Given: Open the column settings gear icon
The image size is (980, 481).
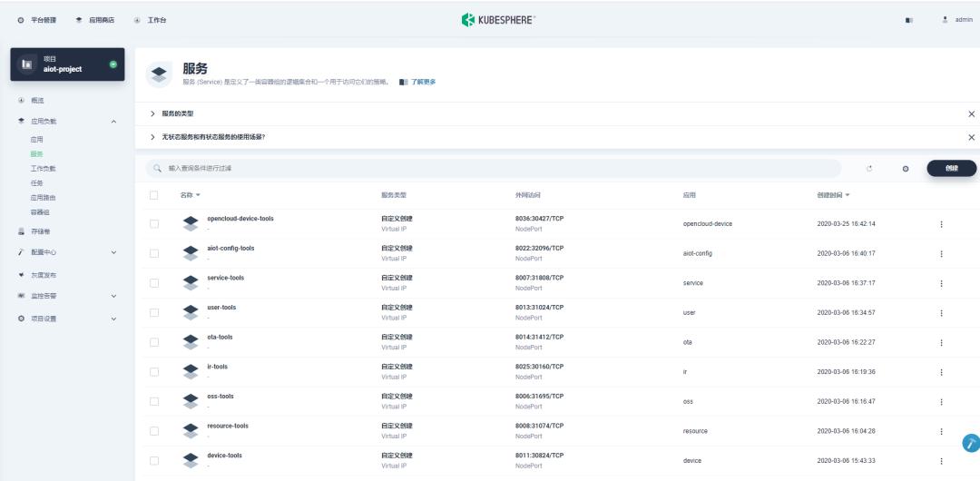Looking at the screenshot, I should (x=906, y=168).
